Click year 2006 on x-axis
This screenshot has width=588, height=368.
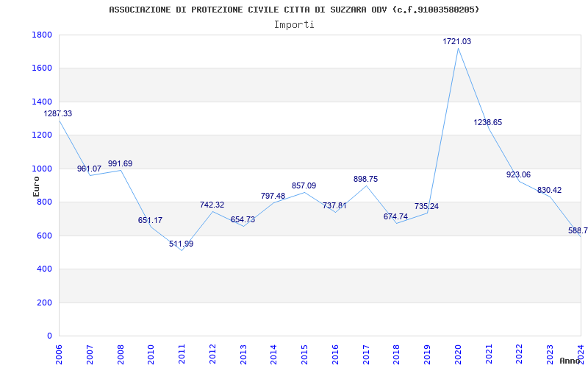(60, 355)
